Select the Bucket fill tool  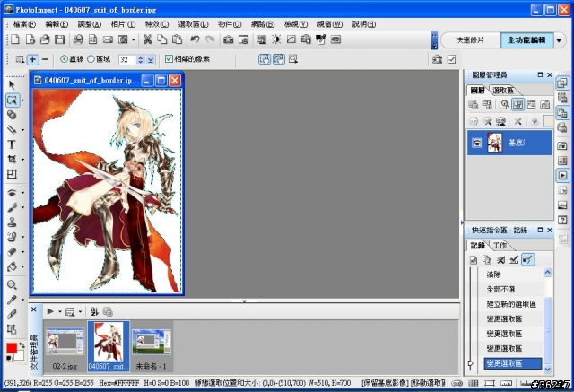(12, 266)
